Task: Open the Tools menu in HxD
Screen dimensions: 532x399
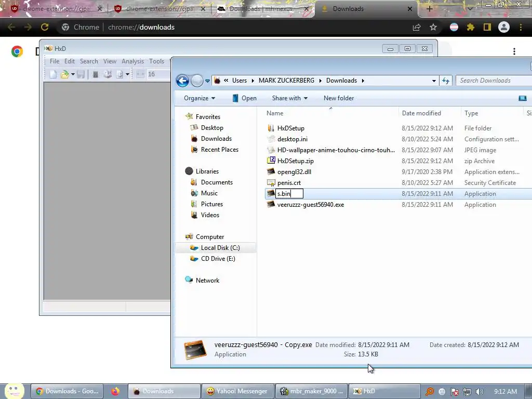Action: (x=156, y=61)
